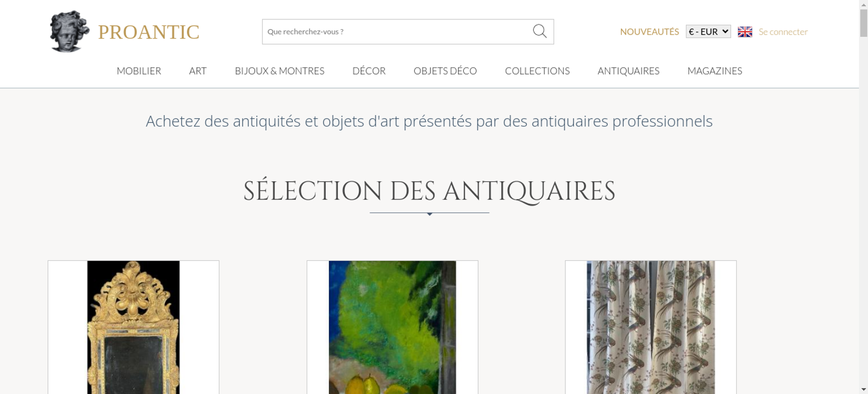Open the gilded mirror listing thumbnail
Image resolution: width=868 pixels, height=394 pixels.
[x=133, y=327]
